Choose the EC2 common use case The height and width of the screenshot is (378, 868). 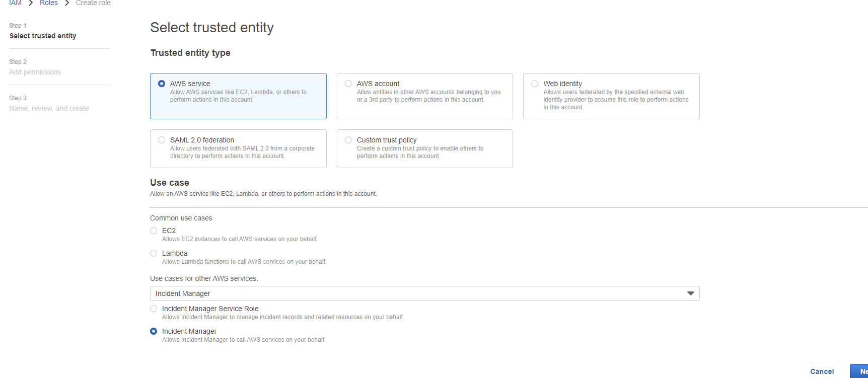pos(154,231)
